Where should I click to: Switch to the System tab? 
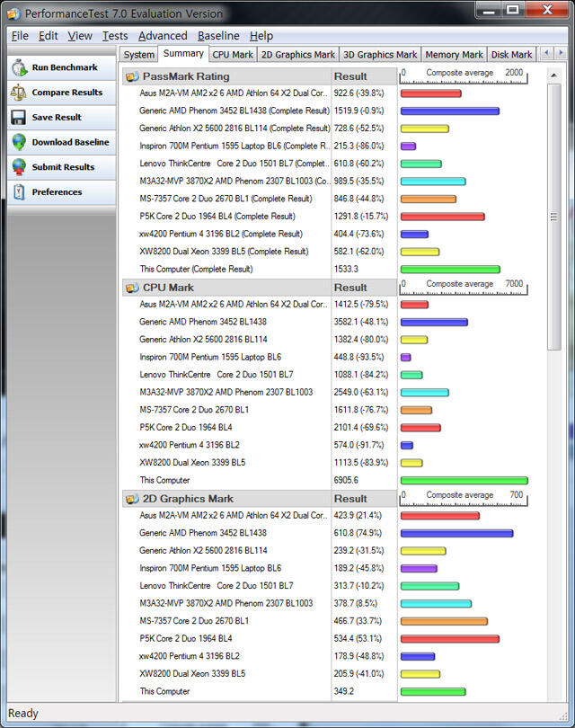(x=138, y=55)
